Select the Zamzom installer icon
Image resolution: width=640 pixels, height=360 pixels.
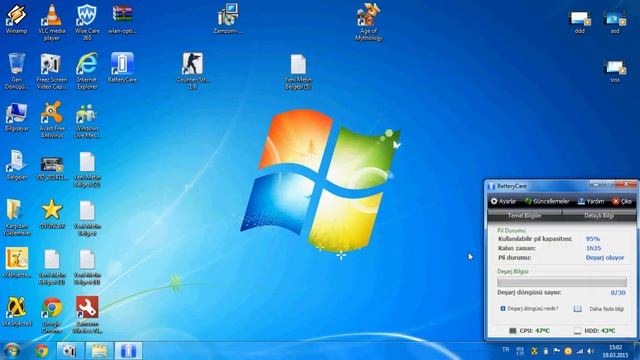pos(228,19)
